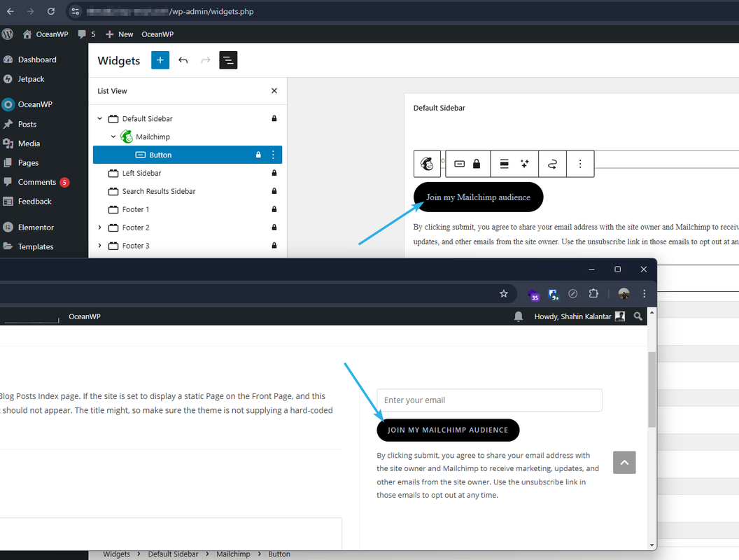Click Join my Mailchimp audience button in editor
Viewport: 739px width, 560px height.
tap(479, 197)
